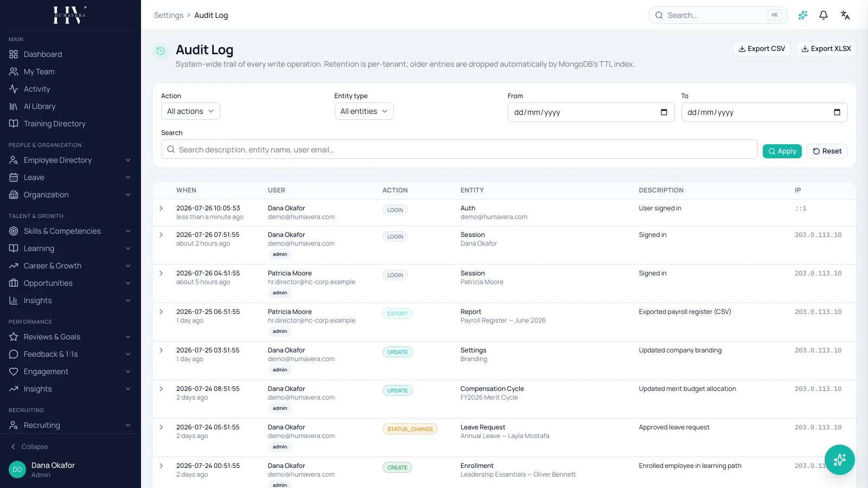
Task: Open Performance Insights menu item
Action: [71, 389]
